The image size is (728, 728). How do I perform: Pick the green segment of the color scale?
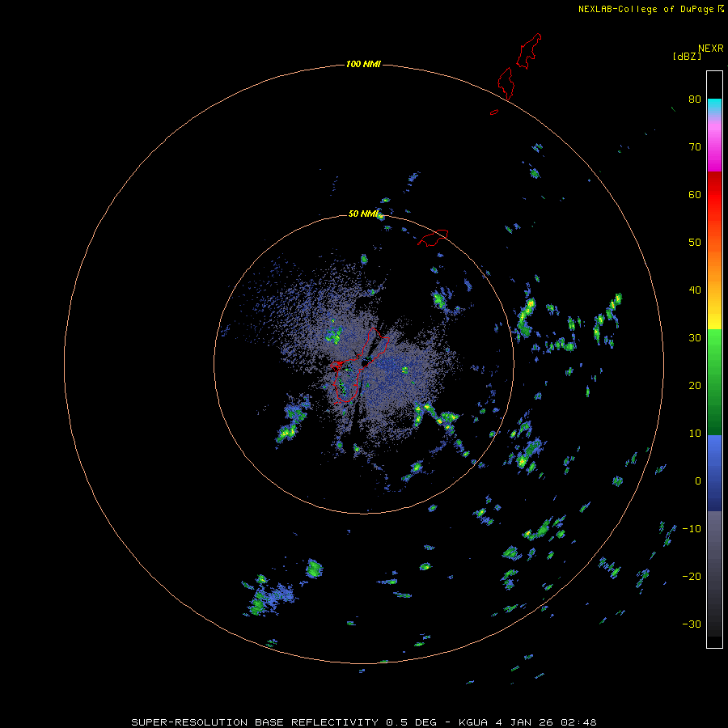click(x=714, y=382)
